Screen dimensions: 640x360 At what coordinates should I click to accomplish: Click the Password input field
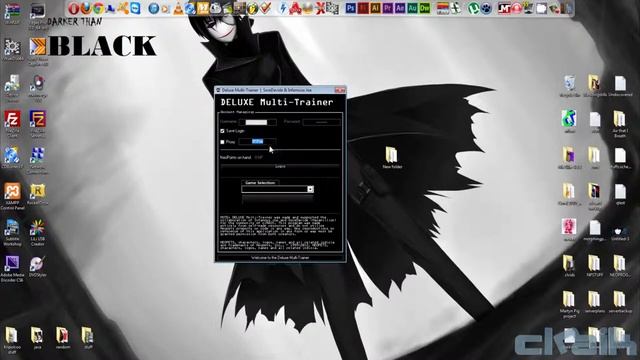[x=322, y=122]
